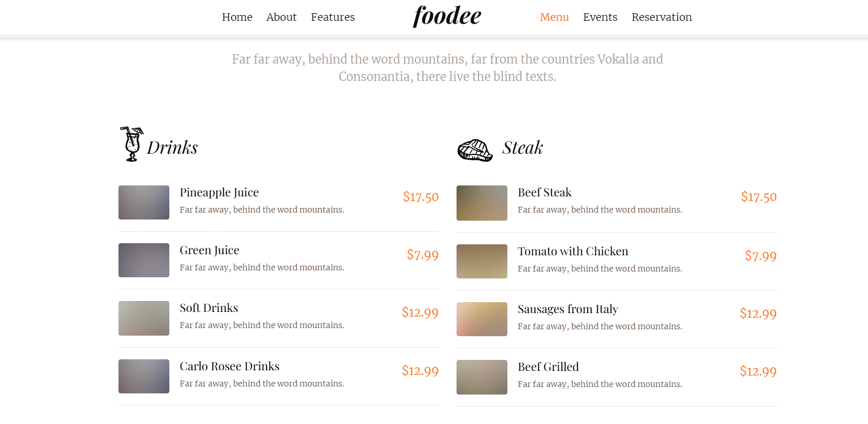Open Tomato with Chicken item title

(x=573, y=251)
